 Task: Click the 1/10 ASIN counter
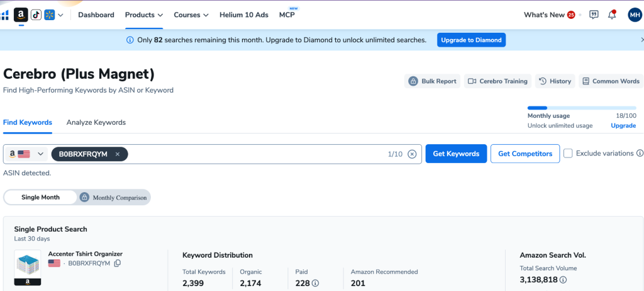click(x=395, y=154)
